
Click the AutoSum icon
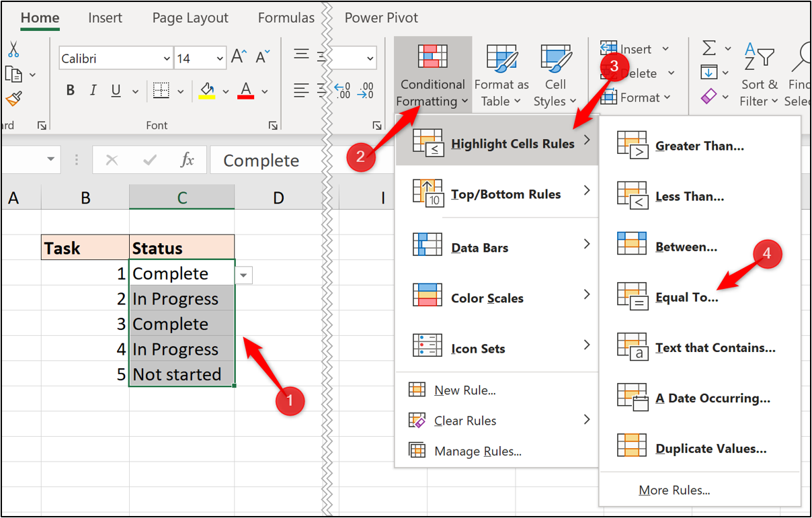[x=708, y=48]
